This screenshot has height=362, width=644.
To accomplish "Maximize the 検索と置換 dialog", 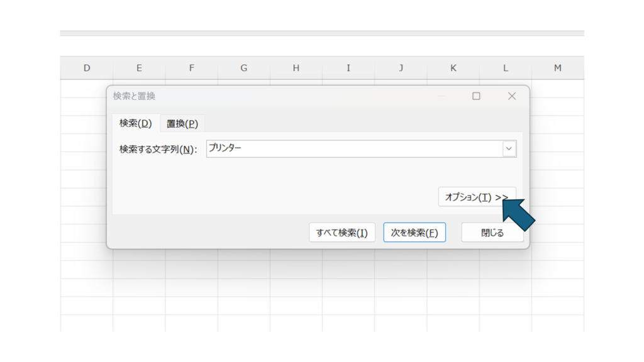I will click(x=476, y=96).
